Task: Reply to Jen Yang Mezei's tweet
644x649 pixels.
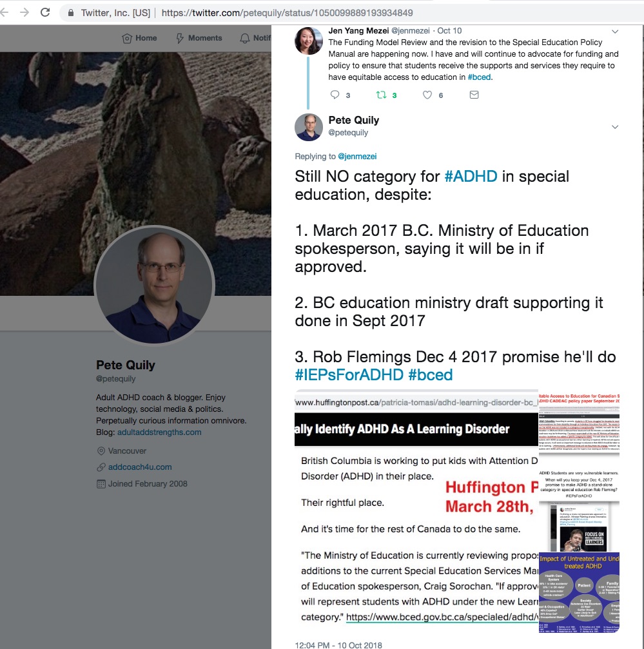Action: point(335,95)
